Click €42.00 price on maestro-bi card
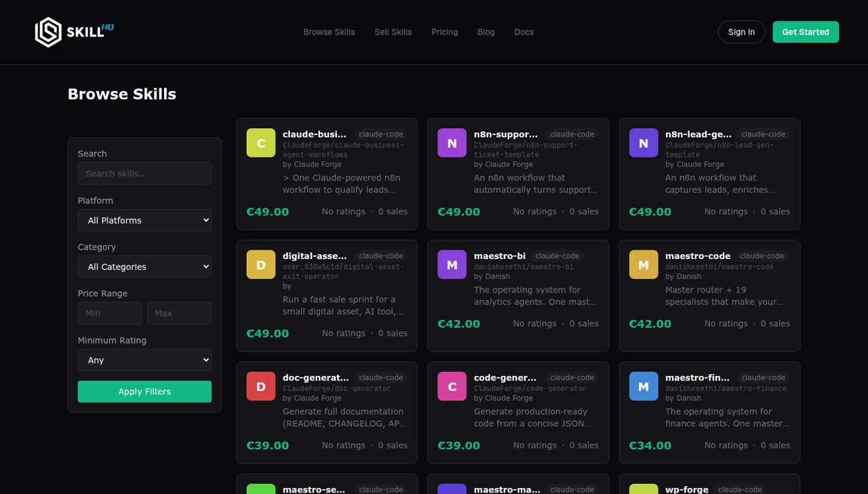Image resolution: width=868 pixels, height=494 pixels. pos(458,324)
